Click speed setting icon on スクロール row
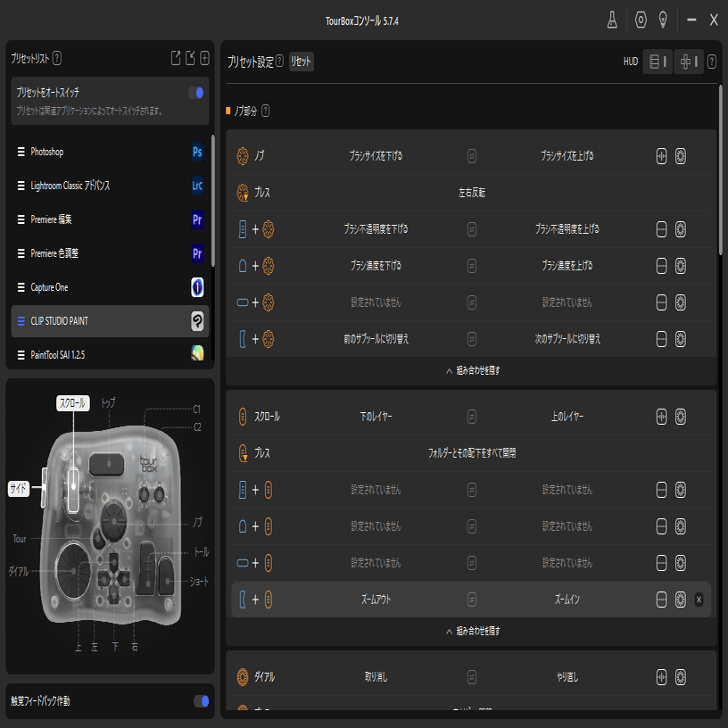This screenshot has height=728, width=728. (661, 417)
